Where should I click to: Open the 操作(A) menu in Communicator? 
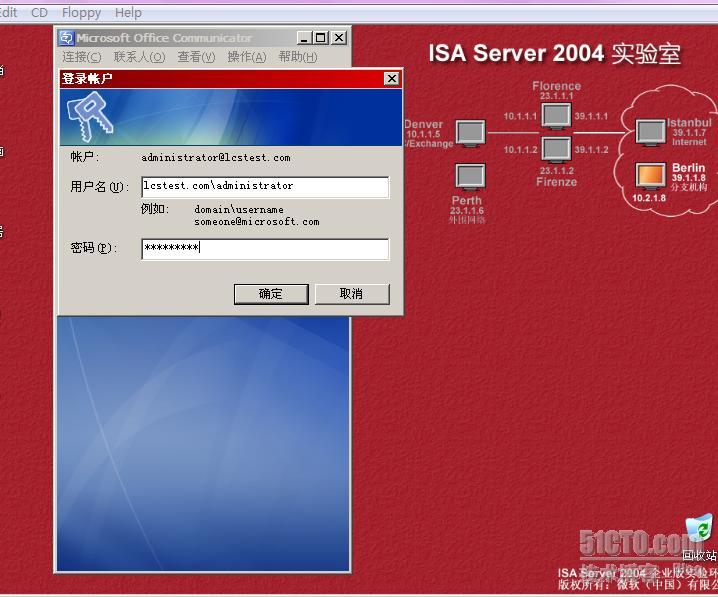click(247, 57)
